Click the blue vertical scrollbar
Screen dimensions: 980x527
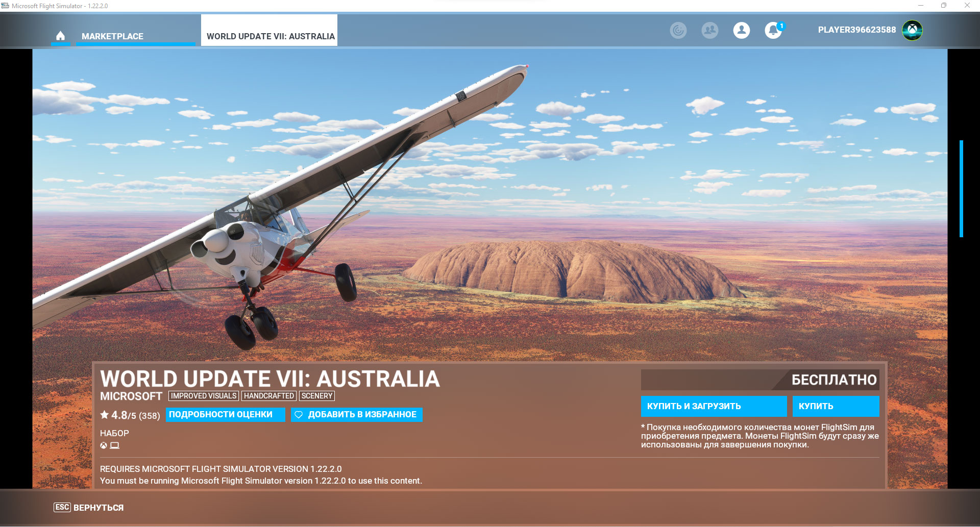[x=961, y=189]
